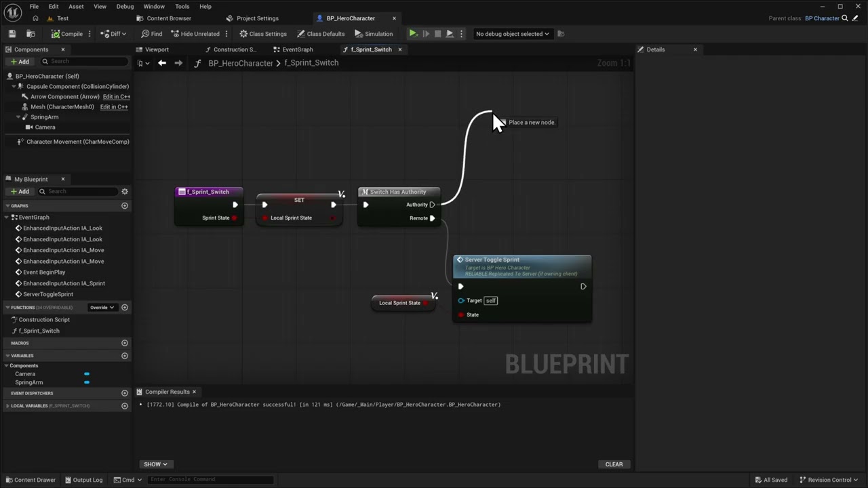The width and height of the screenshot is (868, 488).
Task: Focus the Components search field
Action: (x=84, y=62)
